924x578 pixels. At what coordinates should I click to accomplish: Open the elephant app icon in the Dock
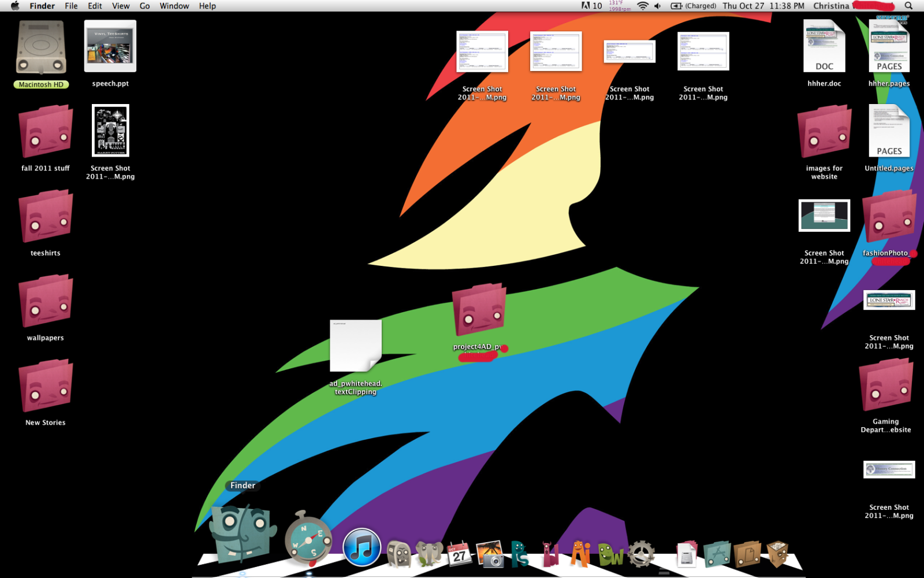[x=429, y=554]
